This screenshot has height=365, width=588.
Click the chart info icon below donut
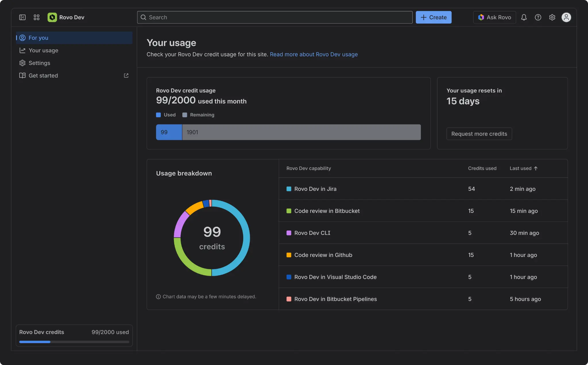click(158, 297)
